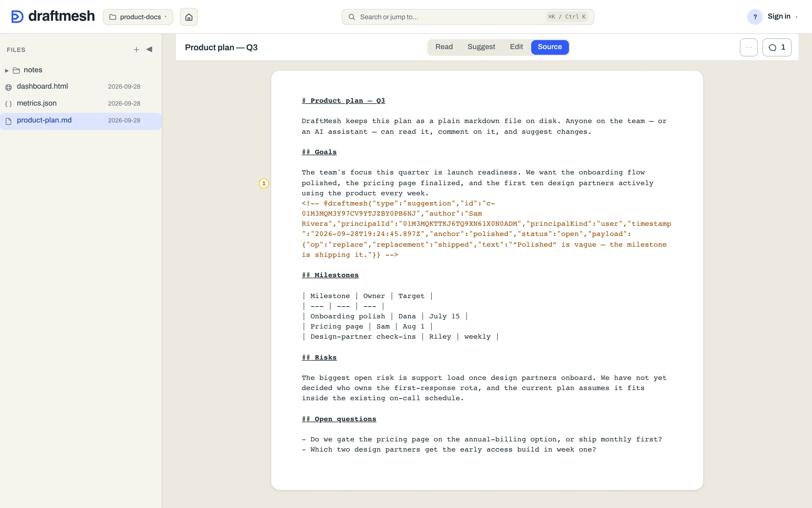Click the draftmesh logo

[53, 16]
